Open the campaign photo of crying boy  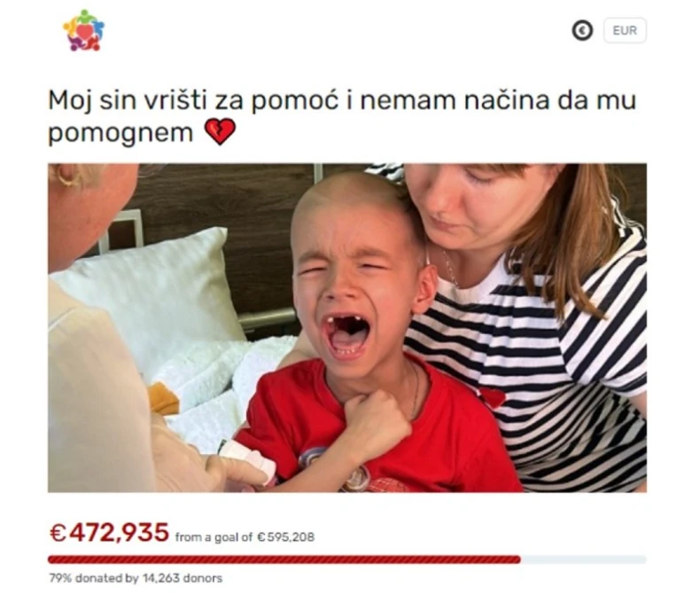346,328
